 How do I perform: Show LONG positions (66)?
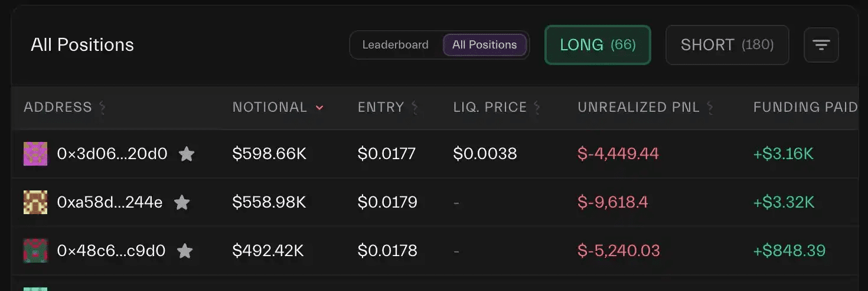point(598,45)
